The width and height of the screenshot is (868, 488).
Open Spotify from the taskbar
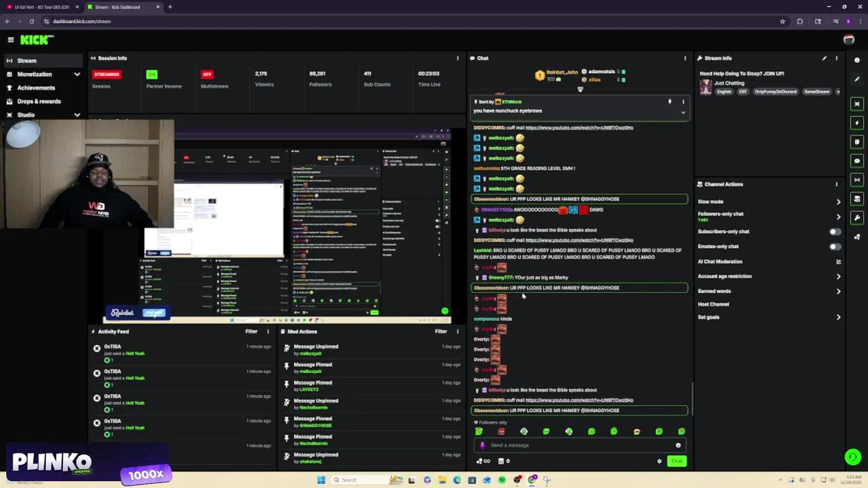click(x=502, y=480)
